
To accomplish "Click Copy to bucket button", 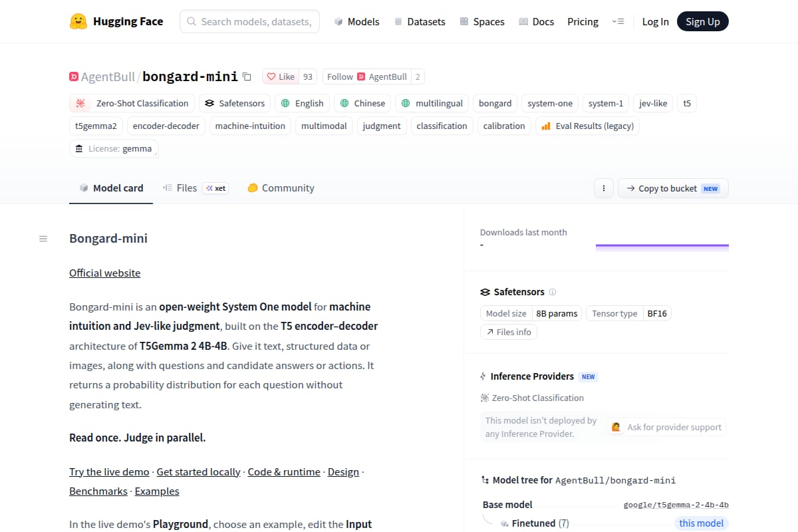I will pyautogui.click(x=673, y=188).
